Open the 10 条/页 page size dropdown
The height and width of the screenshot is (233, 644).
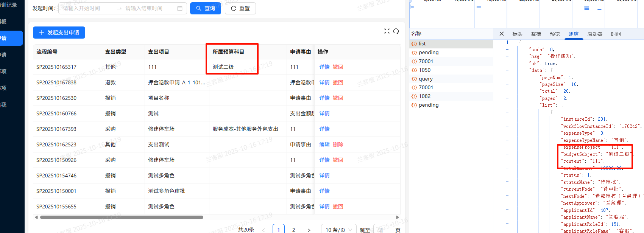(x=338, y=230)
